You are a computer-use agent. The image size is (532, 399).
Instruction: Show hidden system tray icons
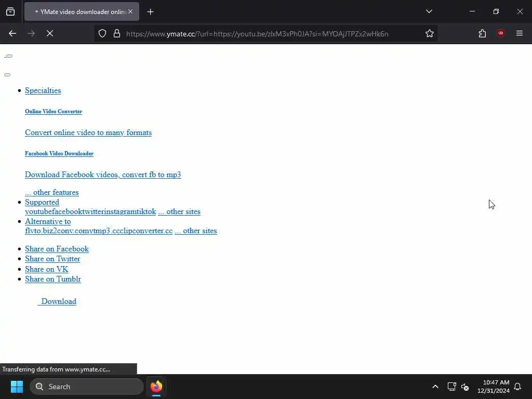pyautogui.click(x=435, y=387)
